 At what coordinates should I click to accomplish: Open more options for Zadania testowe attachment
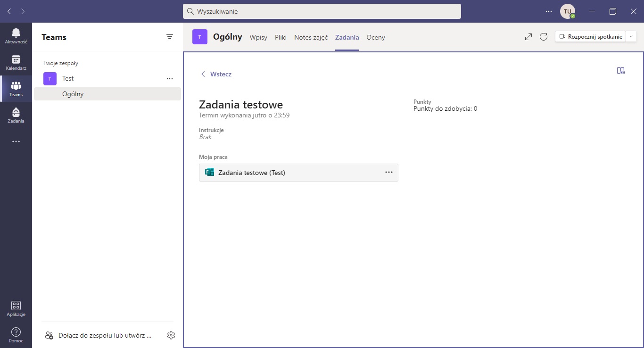click(388, 173)
